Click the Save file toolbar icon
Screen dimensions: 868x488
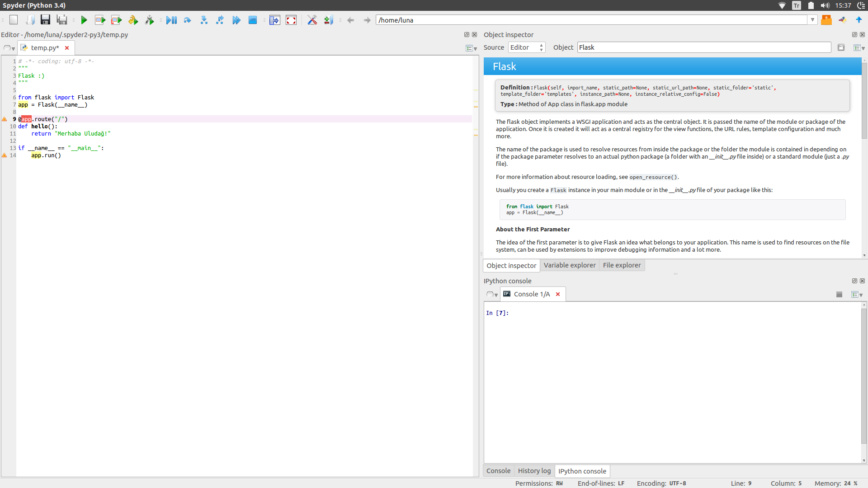click(x=45, y=20)
